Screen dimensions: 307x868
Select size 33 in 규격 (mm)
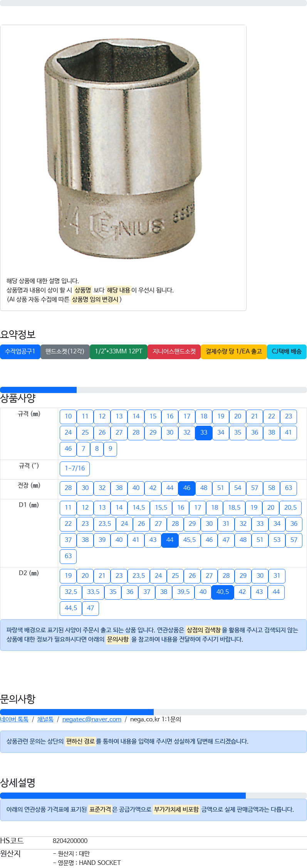[204, 433]
